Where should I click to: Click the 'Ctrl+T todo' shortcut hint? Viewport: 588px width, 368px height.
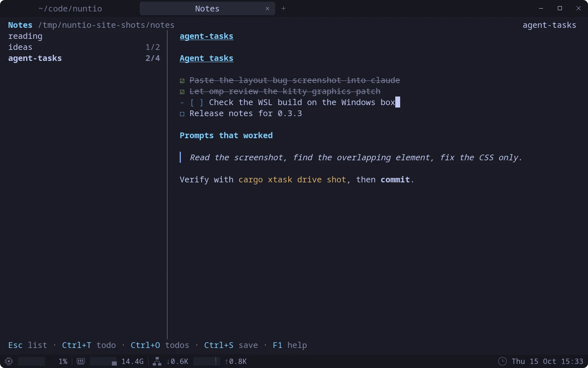coord(89,346)
